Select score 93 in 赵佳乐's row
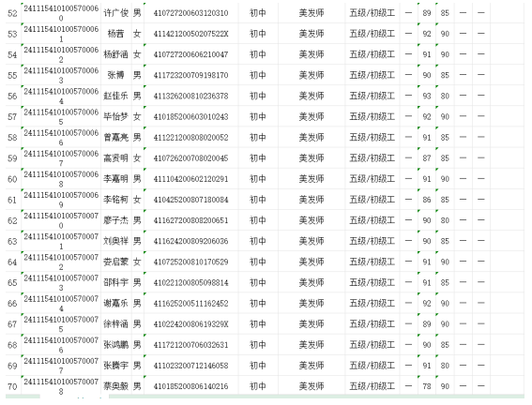 (x=427, y=97)
